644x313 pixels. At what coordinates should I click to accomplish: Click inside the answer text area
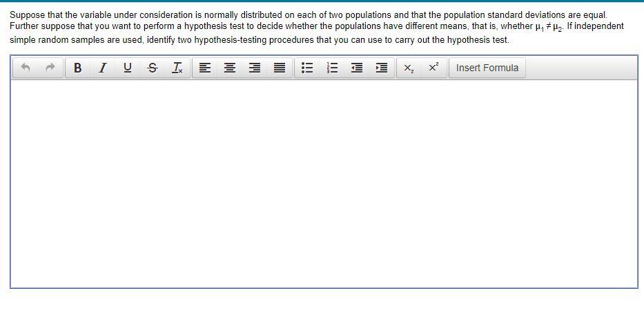click(x=324, y=183)
